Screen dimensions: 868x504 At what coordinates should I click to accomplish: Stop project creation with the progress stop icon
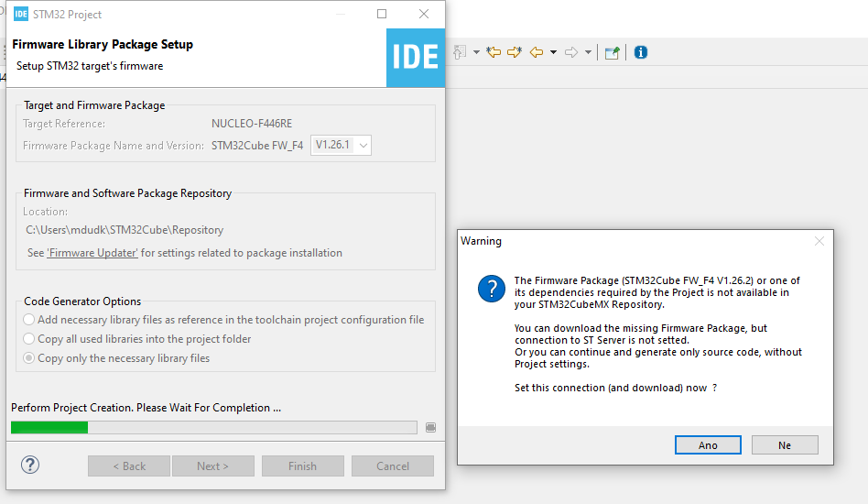[430, 428]
